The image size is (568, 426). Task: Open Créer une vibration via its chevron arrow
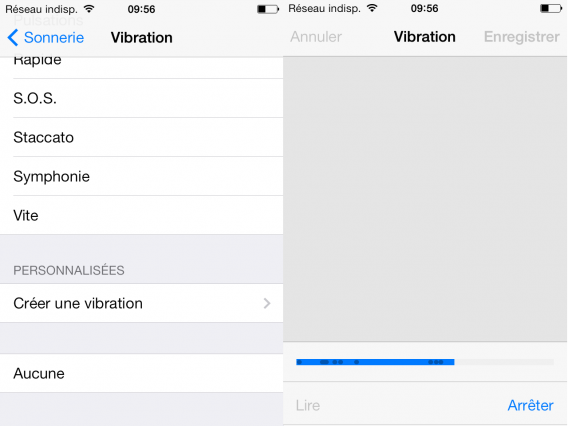[267, 303]
